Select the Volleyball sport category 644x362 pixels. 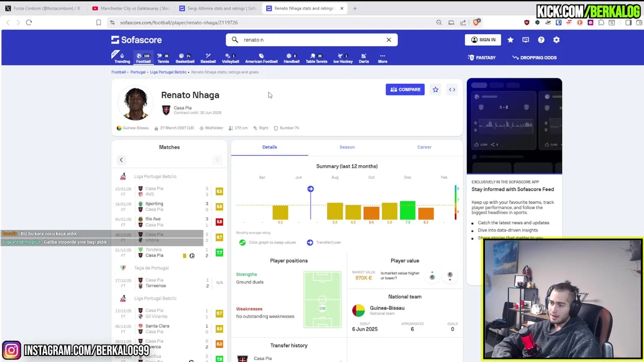(230, 58)
